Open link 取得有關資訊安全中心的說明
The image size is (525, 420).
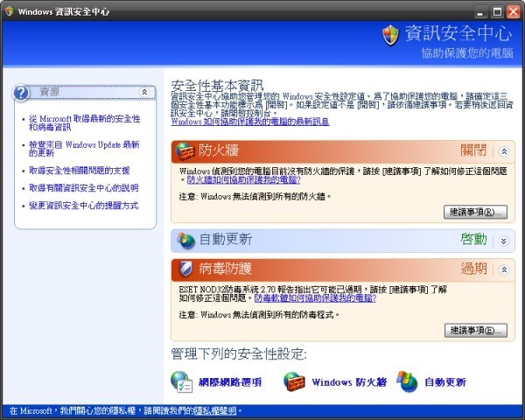point(84,188)
